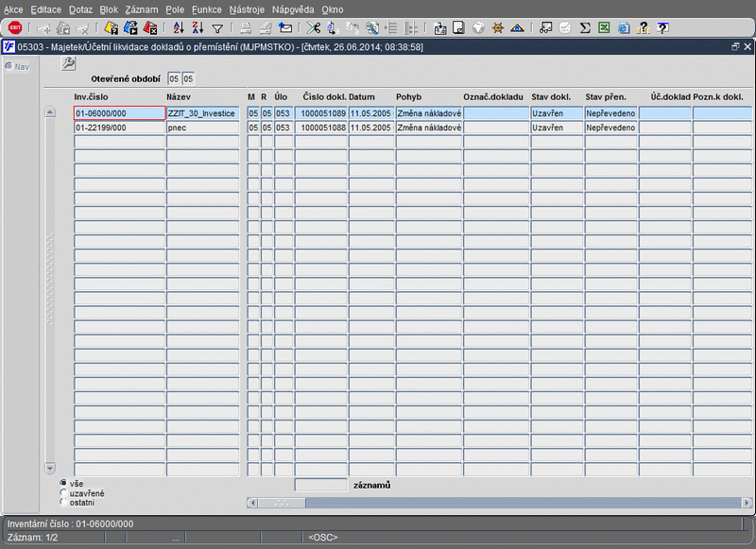756x549 pixels.
Task: Click the print preview icon
Action: pos(266,28)
